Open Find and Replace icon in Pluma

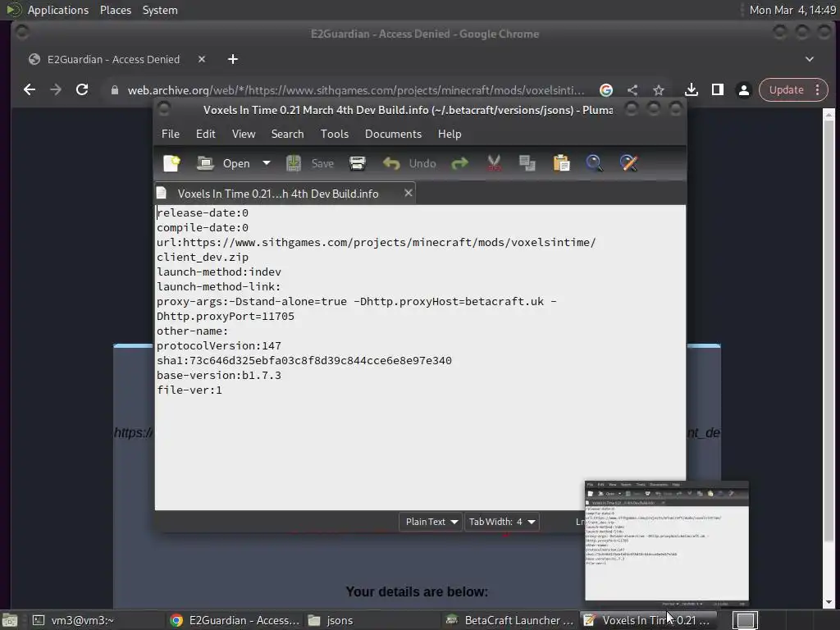point(628,163)
